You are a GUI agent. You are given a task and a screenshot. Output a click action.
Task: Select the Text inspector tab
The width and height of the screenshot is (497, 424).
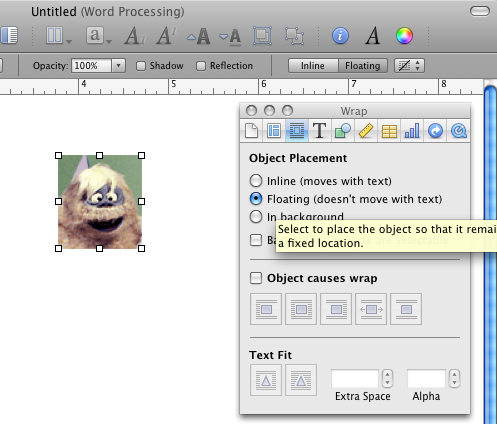pyautogui.click(x=319, y=130)
